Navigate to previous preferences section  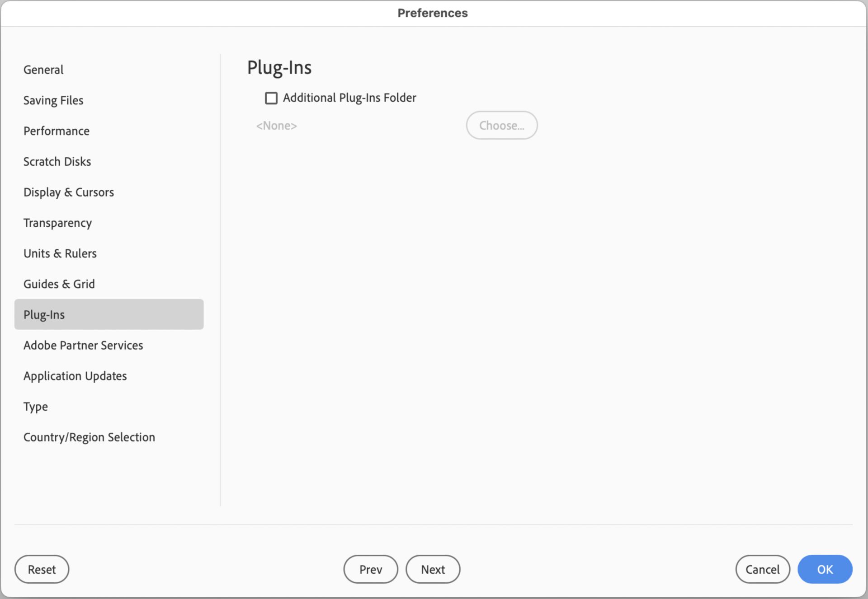click(370, 569)
